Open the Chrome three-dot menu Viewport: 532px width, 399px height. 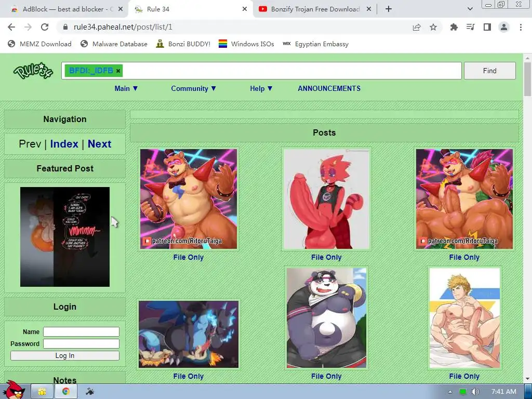tap(521, 27)
